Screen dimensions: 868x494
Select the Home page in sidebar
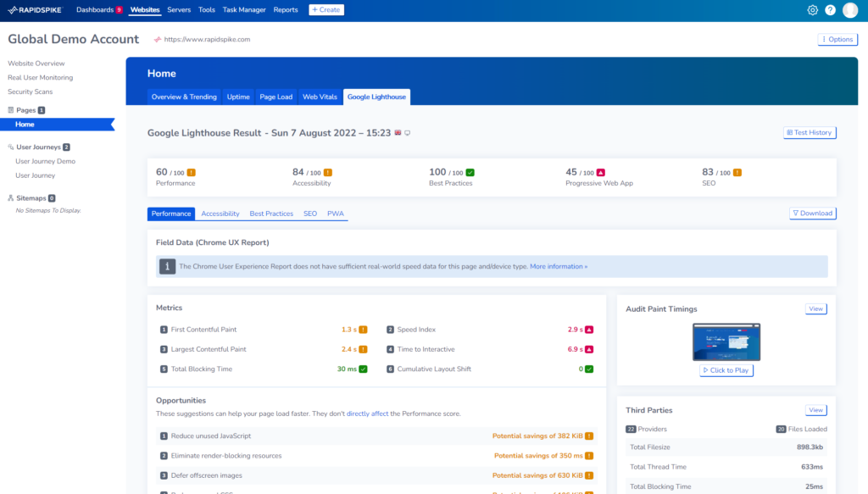(58, 125)
